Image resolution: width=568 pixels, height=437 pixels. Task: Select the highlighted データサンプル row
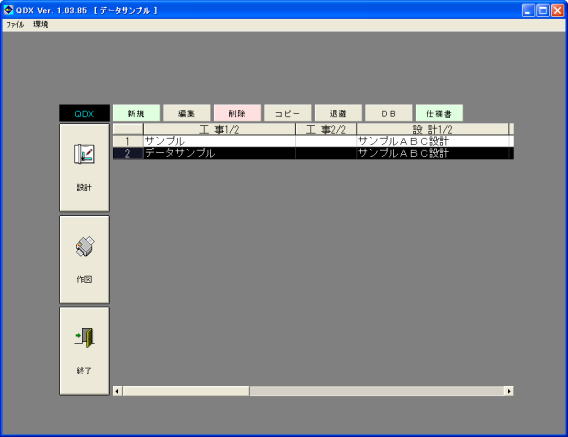313,153
